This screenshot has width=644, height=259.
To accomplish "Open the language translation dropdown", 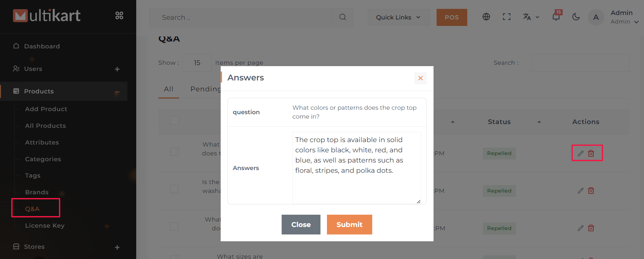I will click(531, 17).
